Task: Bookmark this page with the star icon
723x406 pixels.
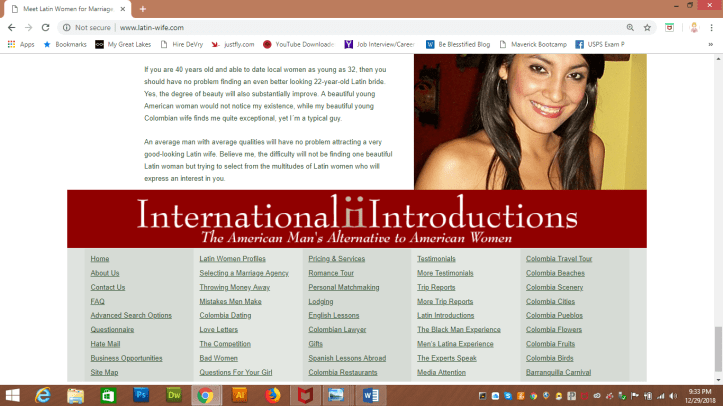Action: pos(647,28)
